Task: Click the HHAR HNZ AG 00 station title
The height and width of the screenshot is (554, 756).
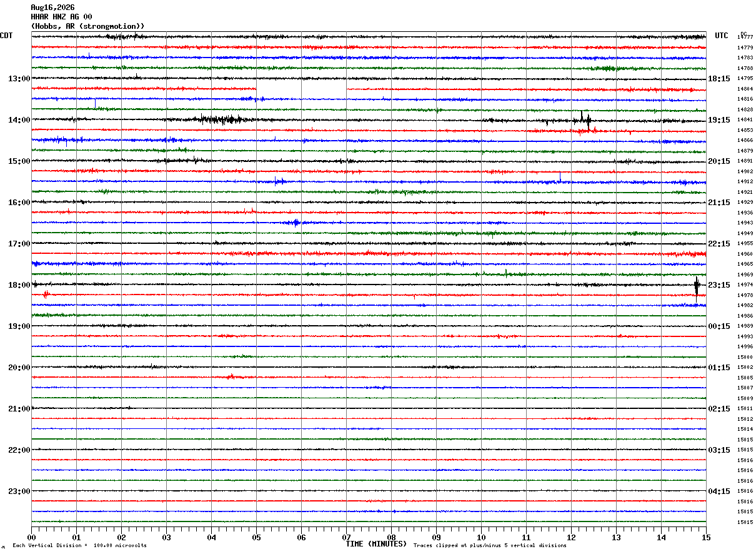Action: tap(61, 17)
